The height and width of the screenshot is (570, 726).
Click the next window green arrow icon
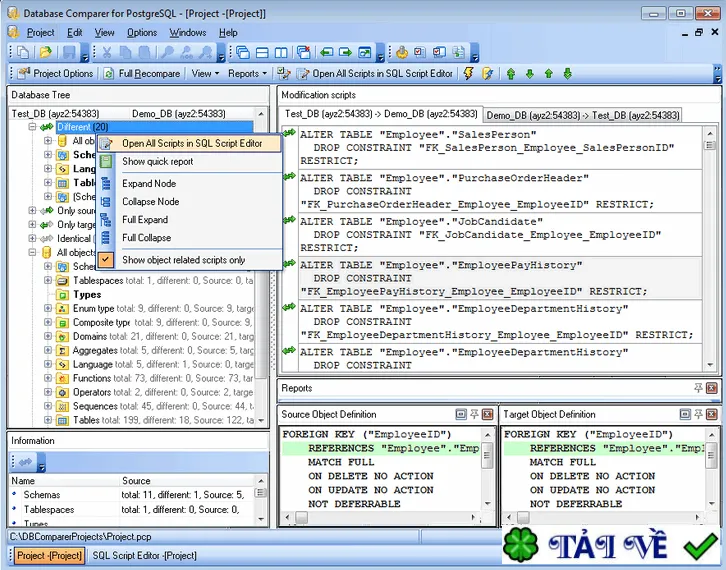coord(345,52)
